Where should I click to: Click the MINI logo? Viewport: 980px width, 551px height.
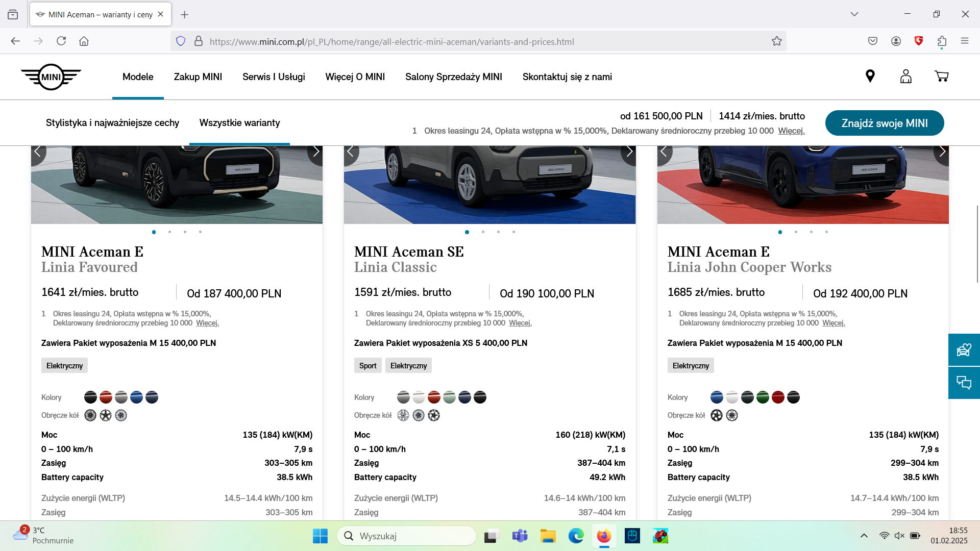click(x=51, y=77)
